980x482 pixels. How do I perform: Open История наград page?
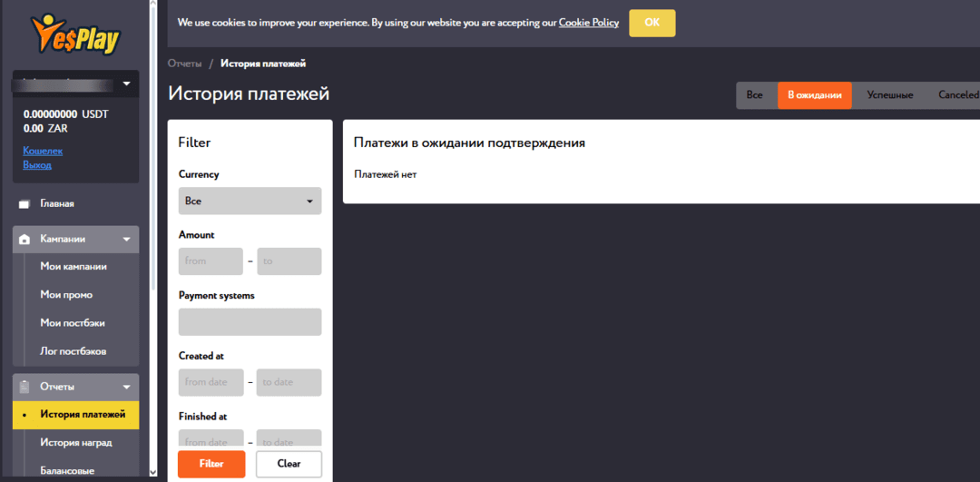75,443
